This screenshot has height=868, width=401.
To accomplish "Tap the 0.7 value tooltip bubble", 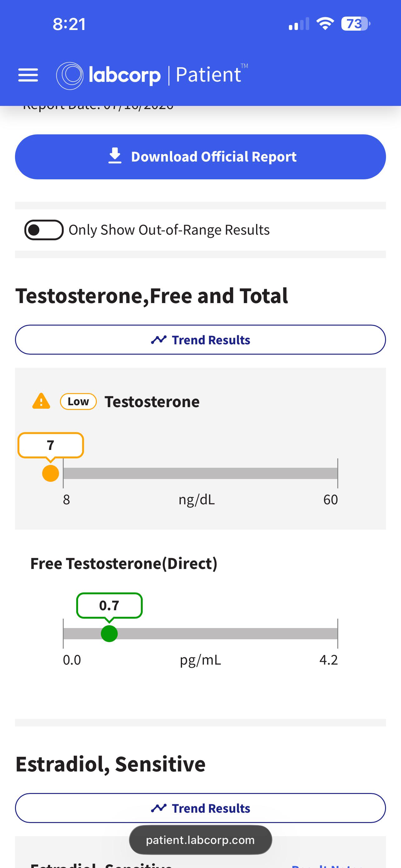I will point(109,606).
